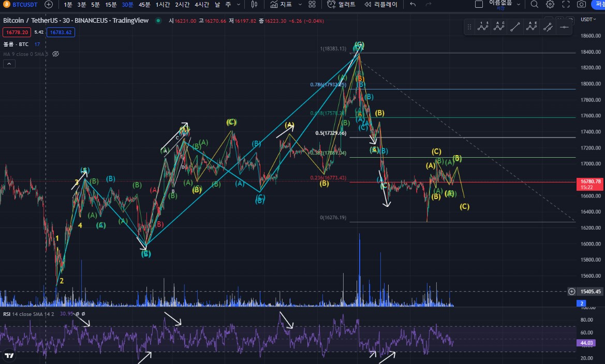Image resolution: width=605 pixels, height=364 pixels.
Task: Click the blue 퍼블 publish button
Action: (x=598, y=5)
